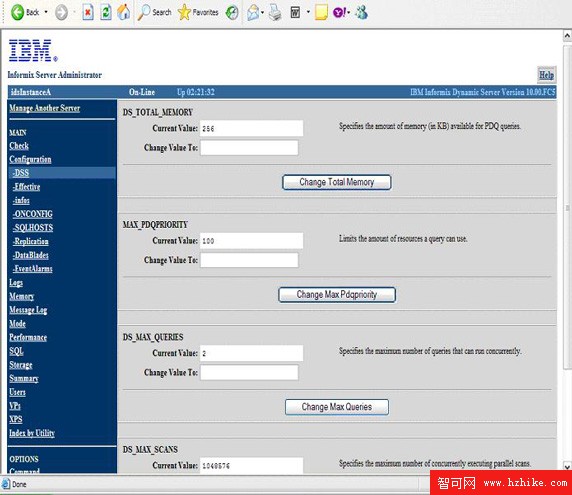
Task: Open the Back button history dropdown arrow
Action: [46, 12]
